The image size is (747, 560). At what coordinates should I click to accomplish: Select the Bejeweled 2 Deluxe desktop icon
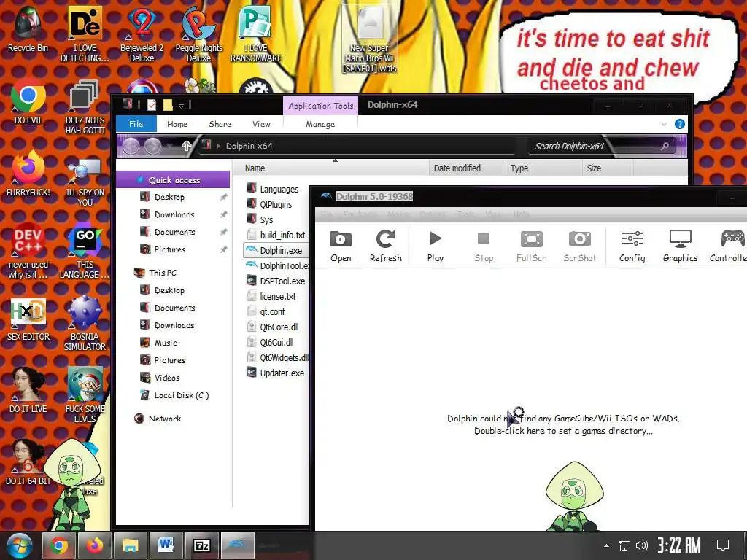(x=142, y=34)
